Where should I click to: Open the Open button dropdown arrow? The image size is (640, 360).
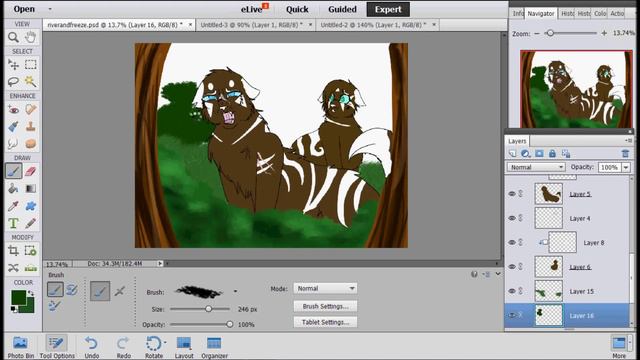pos(50,9)
